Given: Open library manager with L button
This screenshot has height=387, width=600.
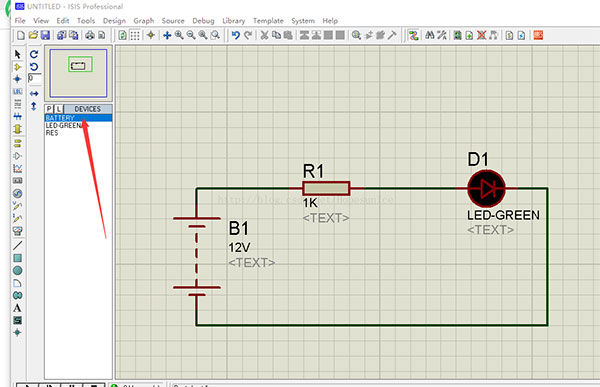Looking at the screenshot, I should [59, 109].
